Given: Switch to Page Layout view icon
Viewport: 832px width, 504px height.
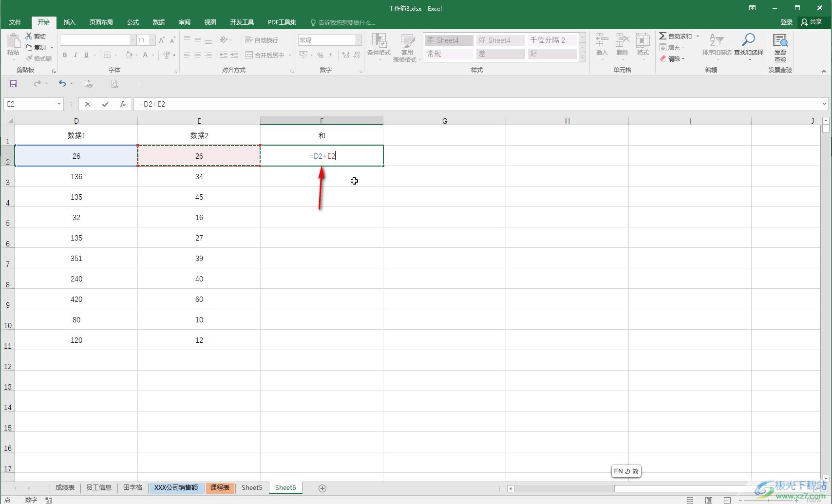Looking at the screenshot, I should click(x=709, y=500).
